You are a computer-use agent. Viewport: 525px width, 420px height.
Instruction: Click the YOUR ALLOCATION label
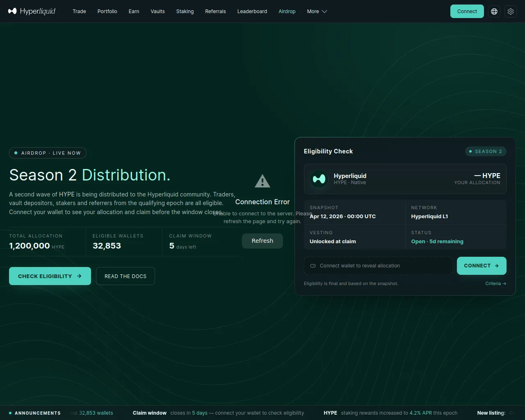(477, 183)
